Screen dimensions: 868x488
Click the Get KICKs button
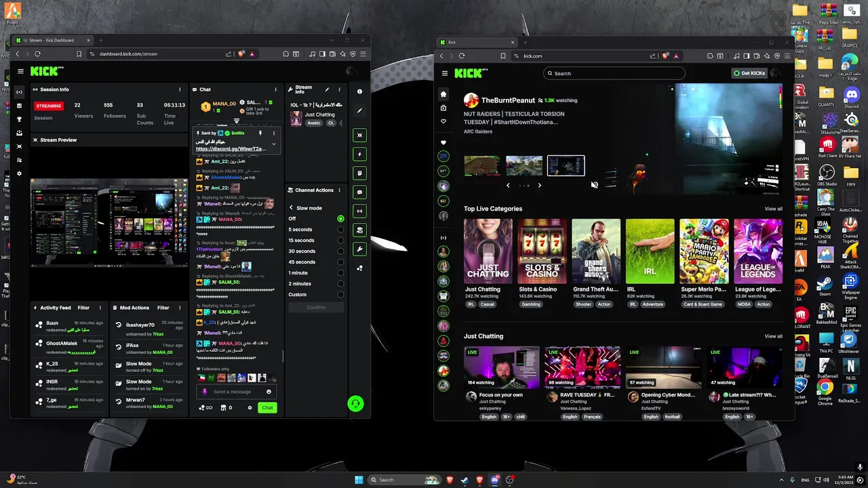(749, 73)
